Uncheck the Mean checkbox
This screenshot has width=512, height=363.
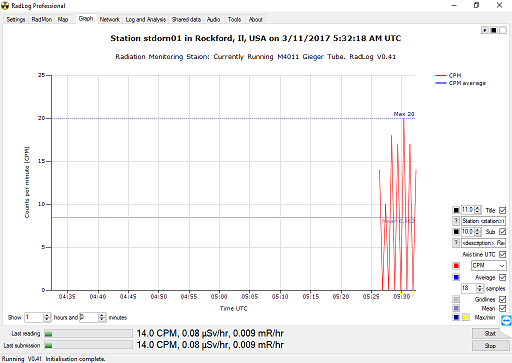tap(502, 308)
